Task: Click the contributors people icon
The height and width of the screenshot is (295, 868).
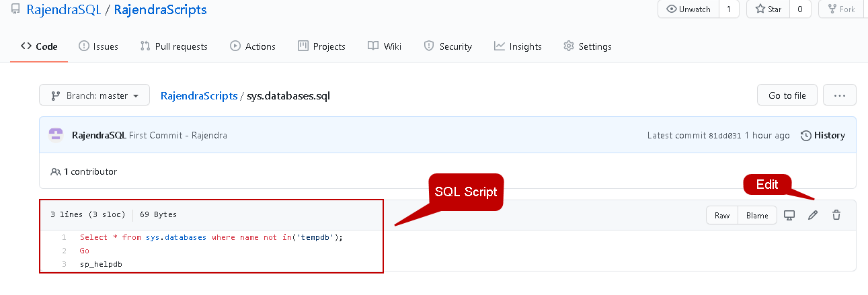Action: tap(56, 171)
